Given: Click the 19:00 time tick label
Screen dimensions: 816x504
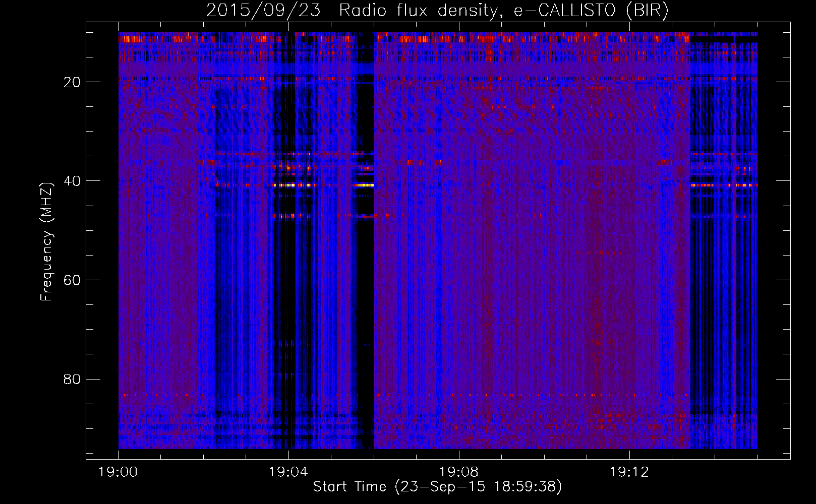Looking at the screenshot, I should [x=118, y=472].
